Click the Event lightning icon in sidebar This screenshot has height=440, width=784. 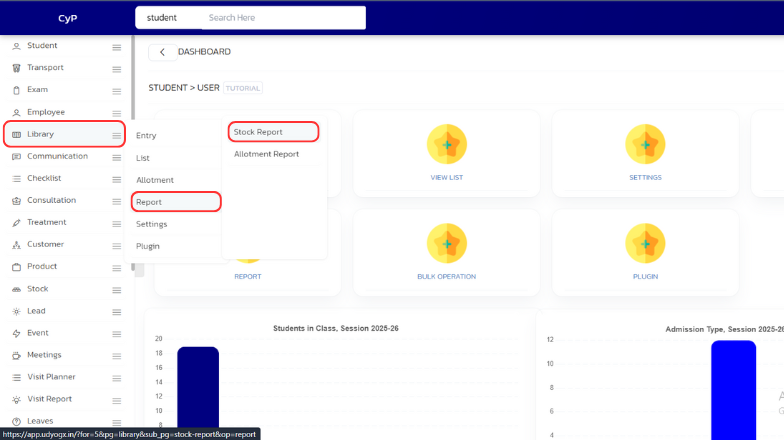tap(16, 333)
